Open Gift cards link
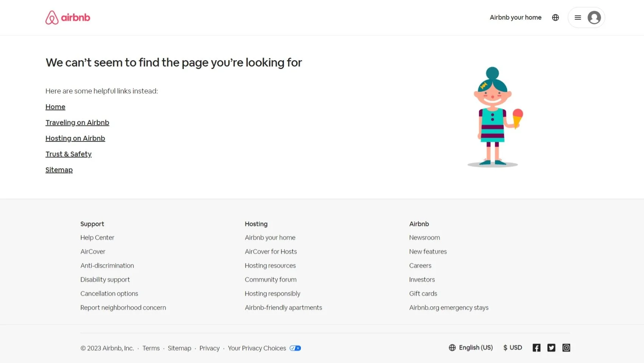This screenshot has height=363, width=644. pos(423,294)
